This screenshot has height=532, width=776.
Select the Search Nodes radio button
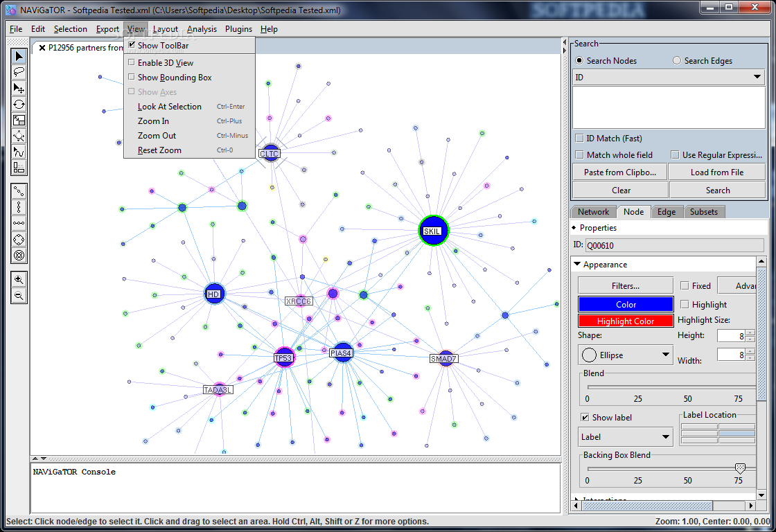point(579,60)
